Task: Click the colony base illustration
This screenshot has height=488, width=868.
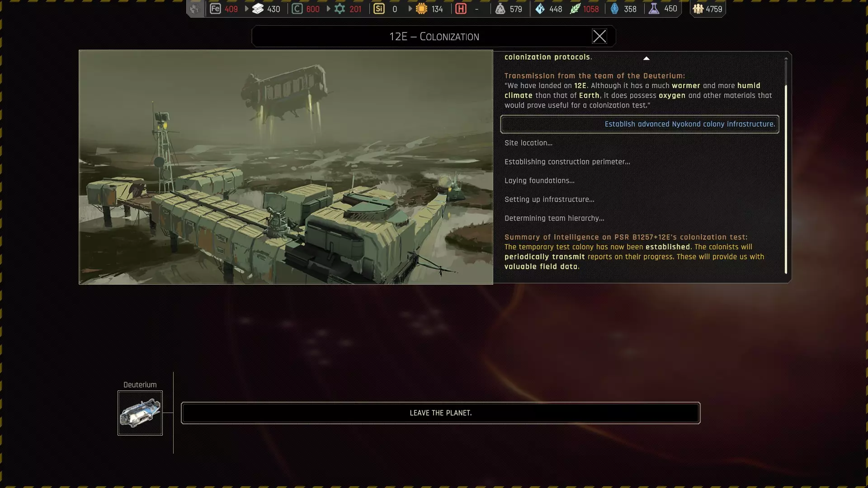Action: (x=286, y=167)
